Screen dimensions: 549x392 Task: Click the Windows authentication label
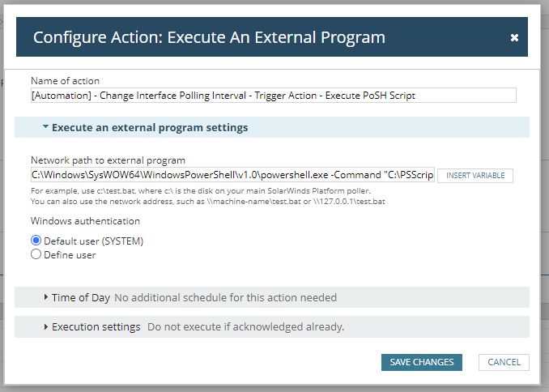pyautogui.click(x=86, y=220)
